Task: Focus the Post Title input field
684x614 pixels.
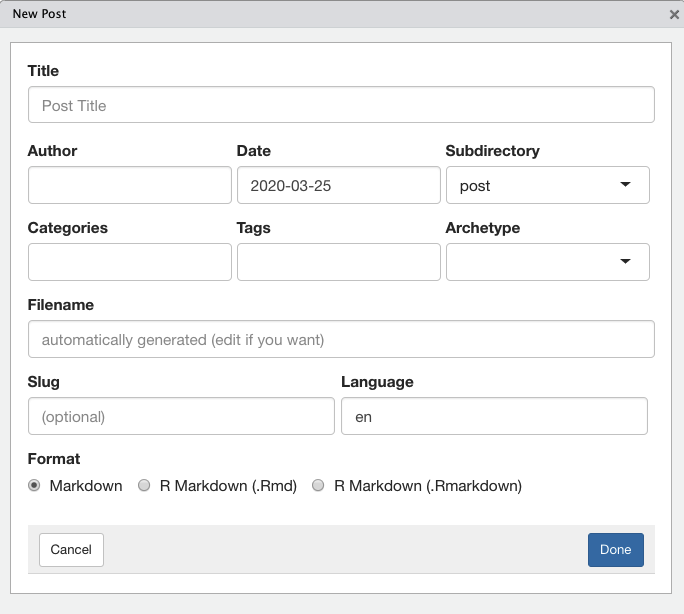Action: (341, 105)
